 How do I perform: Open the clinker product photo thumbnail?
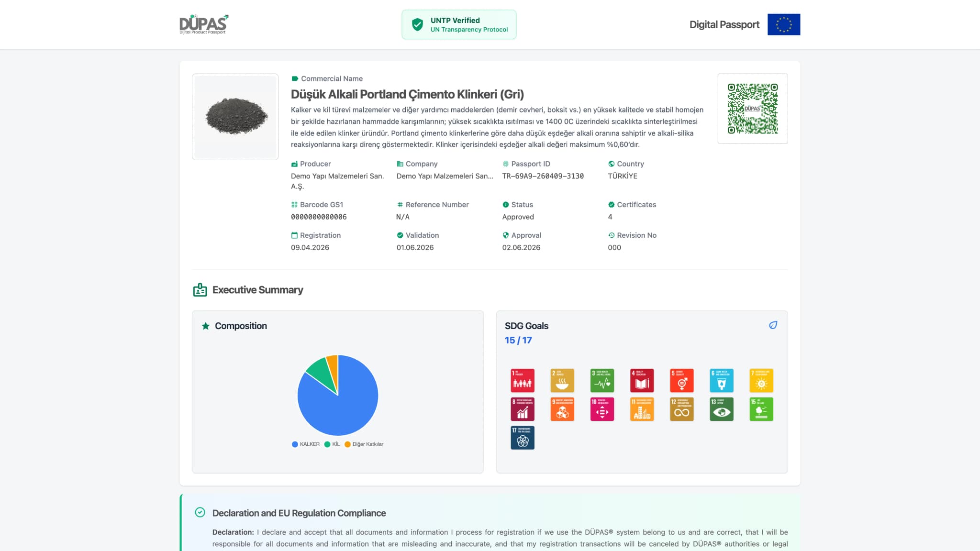click(x=235, y=117)
